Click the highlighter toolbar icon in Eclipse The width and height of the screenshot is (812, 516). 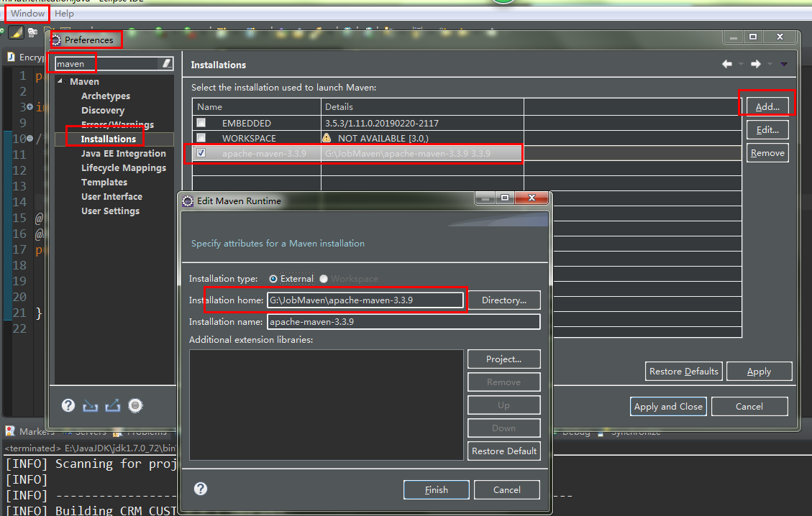(16, 32)
